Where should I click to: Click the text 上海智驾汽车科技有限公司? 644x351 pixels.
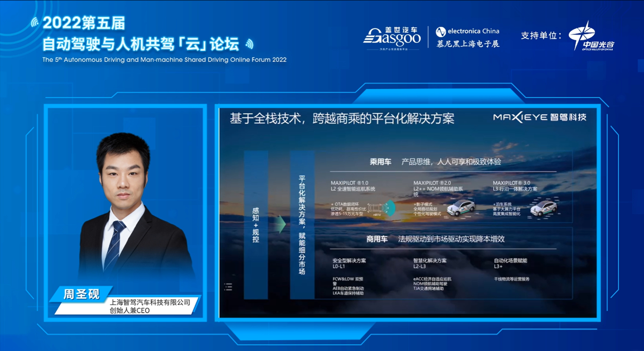(150, 302)
